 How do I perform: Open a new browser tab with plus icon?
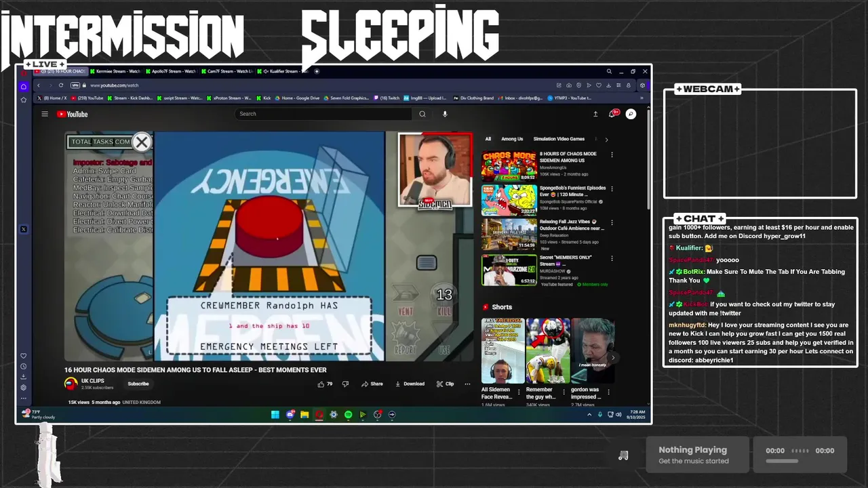click(x=317, y=71)
